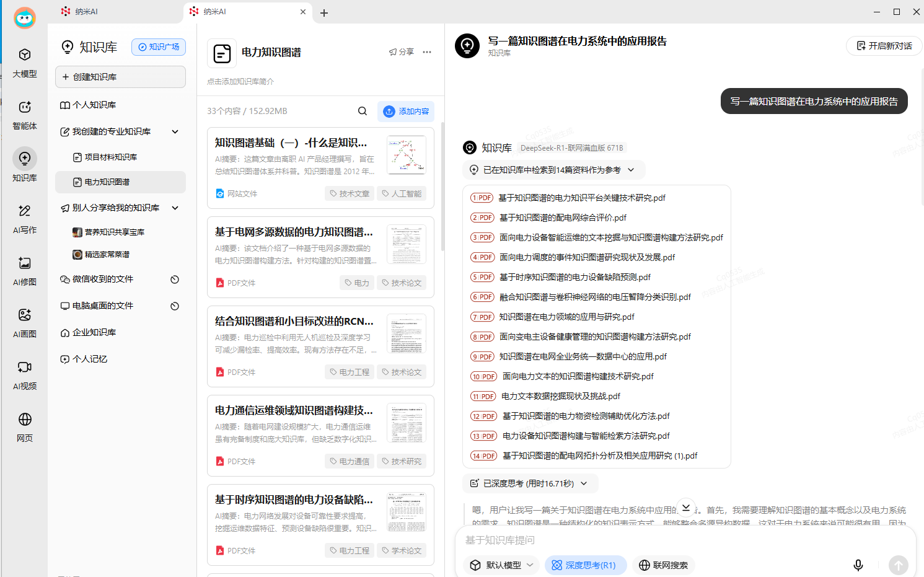Click 点击添加知识库简介 text

(x=240, y=82)
